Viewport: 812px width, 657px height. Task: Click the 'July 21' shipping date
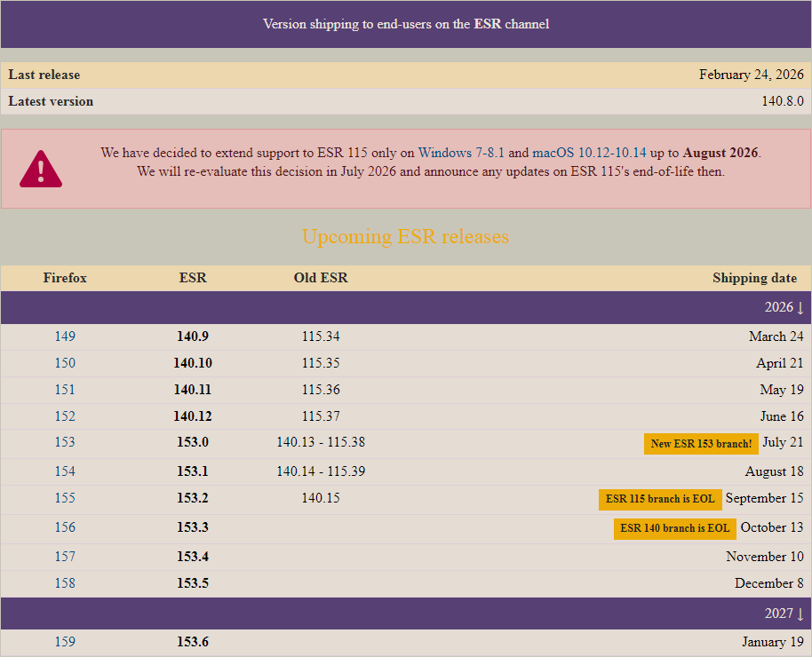pos(783,442)
